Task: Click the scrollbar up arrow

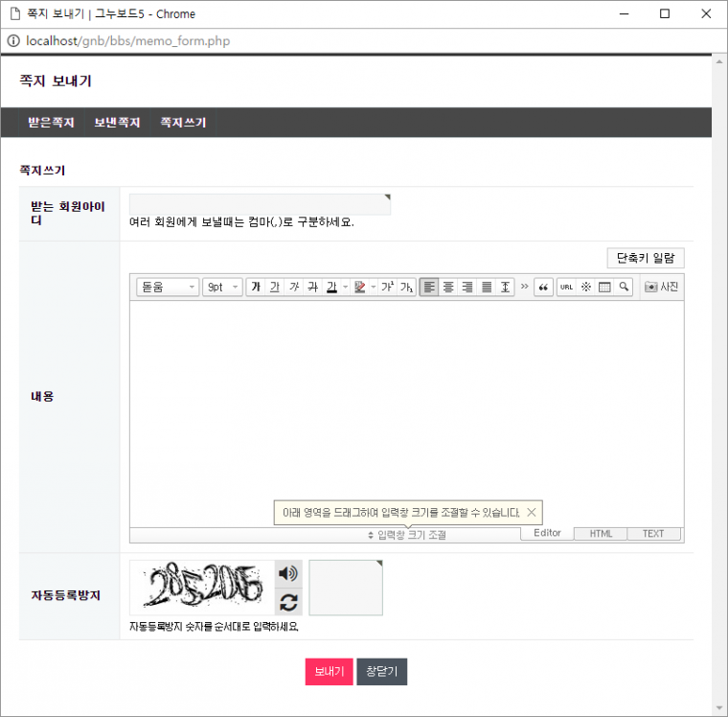Action: 719,61
